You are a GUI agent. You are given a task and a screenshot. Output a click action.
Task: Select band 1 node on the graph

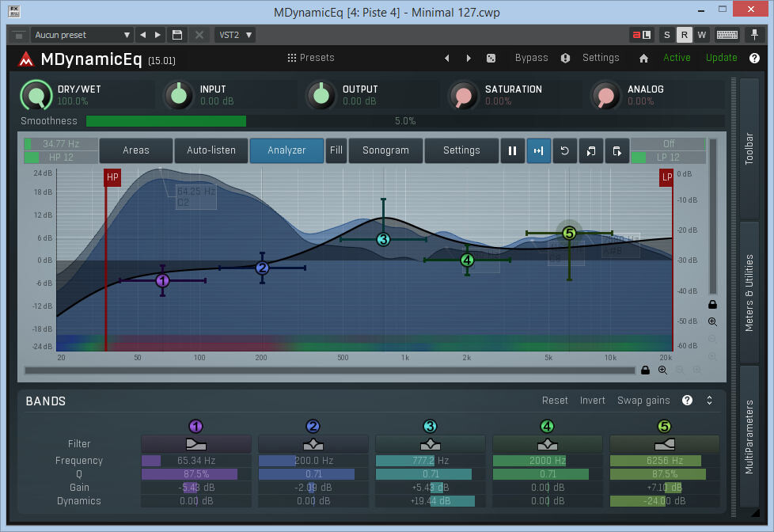coord(162,280)
